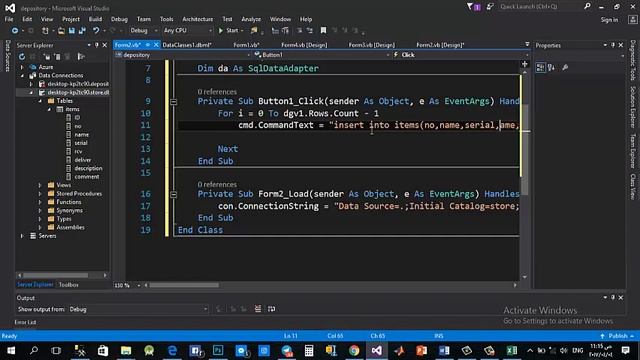Pin the Properties panel

(x=613, y=45)
